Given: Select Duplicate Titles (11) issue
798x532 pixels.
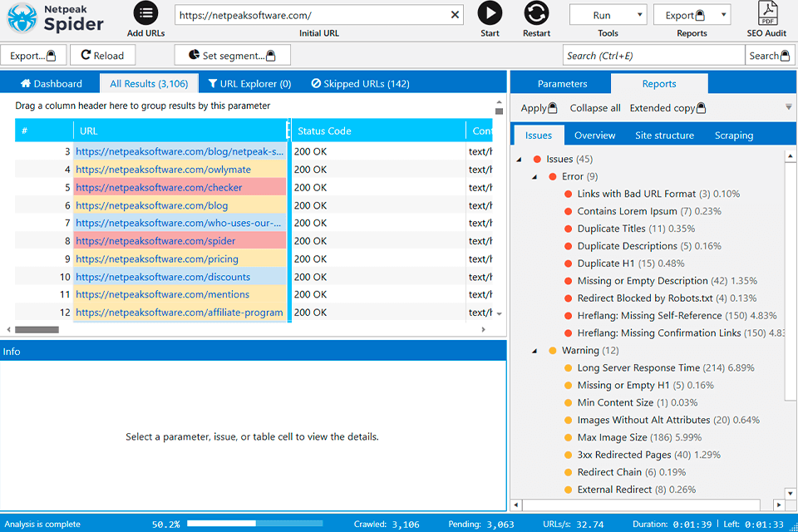Looking at the screenshot, I should coord(636,229).
